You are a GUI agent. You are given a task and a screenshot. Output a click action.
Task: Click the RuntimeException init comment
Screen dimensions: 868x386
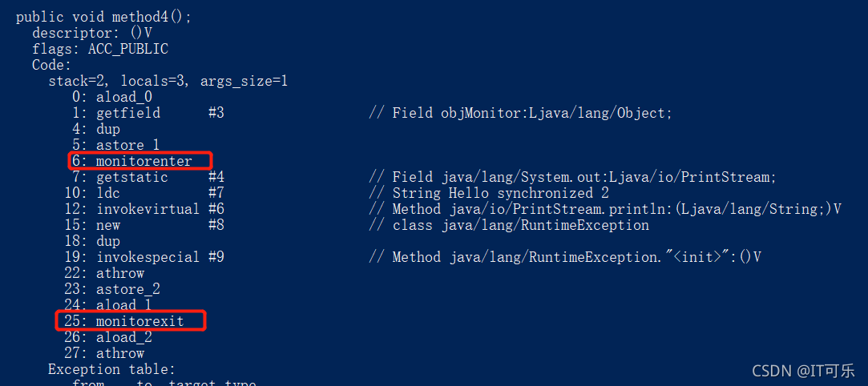pyautogui.click(x=565, y=257)
